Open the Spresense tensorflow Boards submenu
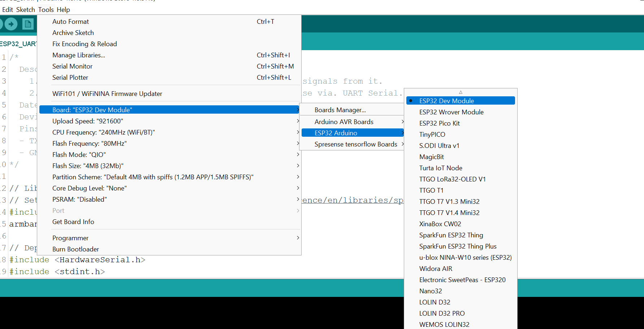 [356, 144]
